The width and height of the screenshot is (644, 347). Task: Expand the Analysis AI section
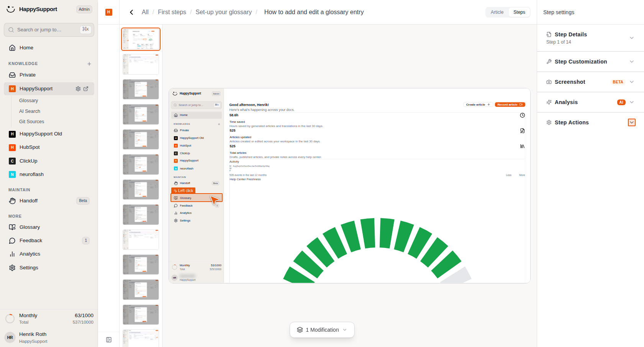(590, 102)
